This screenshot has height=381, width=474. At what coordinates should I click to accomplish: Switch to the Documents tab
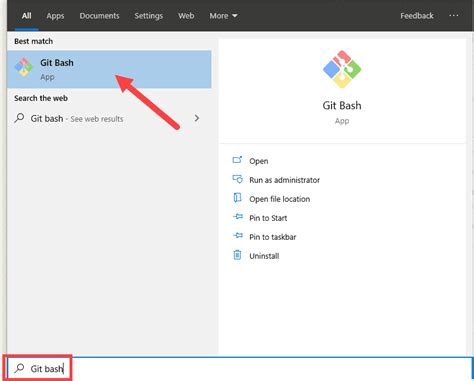tap(99, 16)
